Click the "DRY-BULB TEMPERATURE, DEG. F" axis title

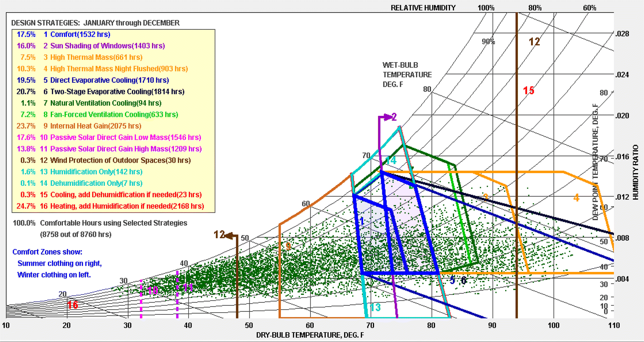coord(310,335)
